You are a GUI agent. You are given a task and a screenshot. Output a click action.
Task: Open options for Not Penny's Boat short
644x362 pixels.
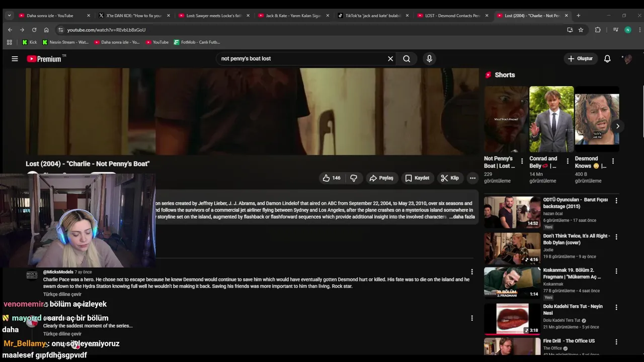(x=522, y=161)
